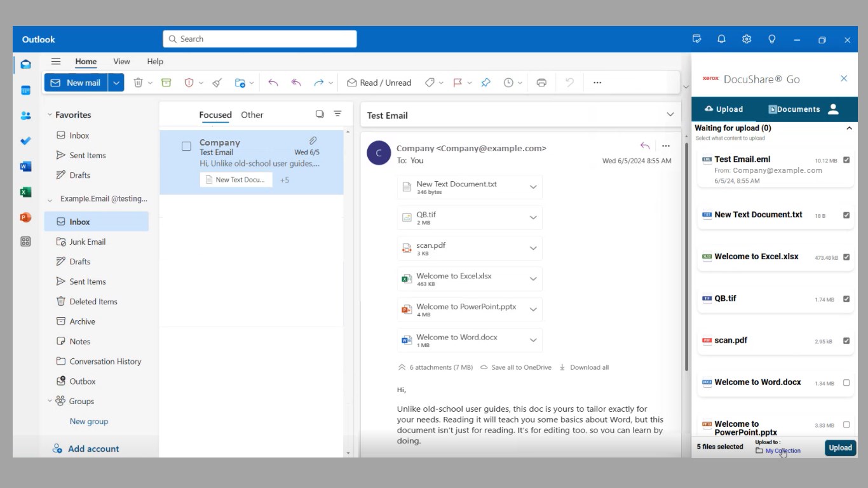Click the DocuShare Upload button
Screen dimensions: 868x488
[840, 447]
